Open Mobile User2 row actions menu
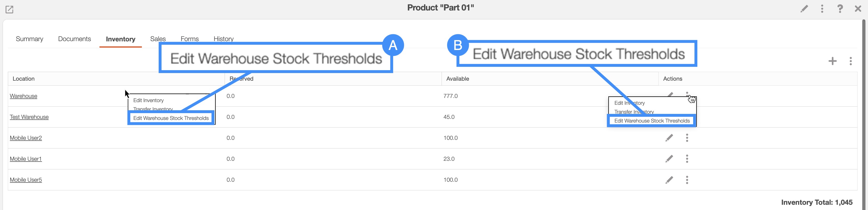Viewport: 868px width, 210px height. coord(687,138)
